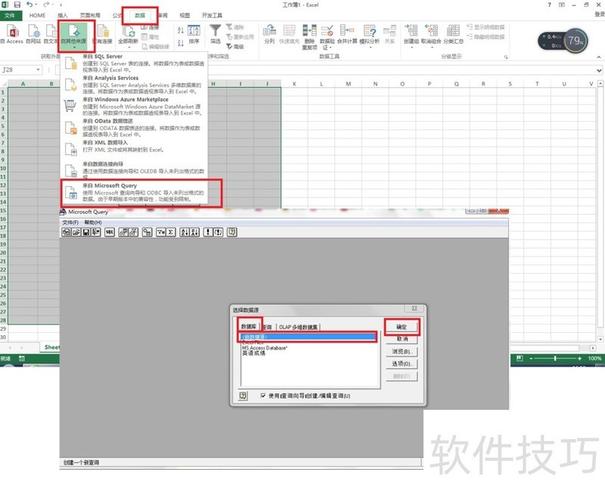Open Data Validation (数据验证) dropdown

[327, 37]
